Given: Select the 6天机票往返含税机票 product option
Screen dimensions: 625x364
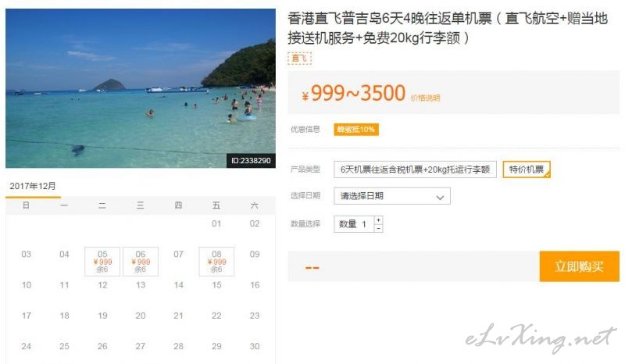Looking at the screenshot, I should [x=415, y=170].
